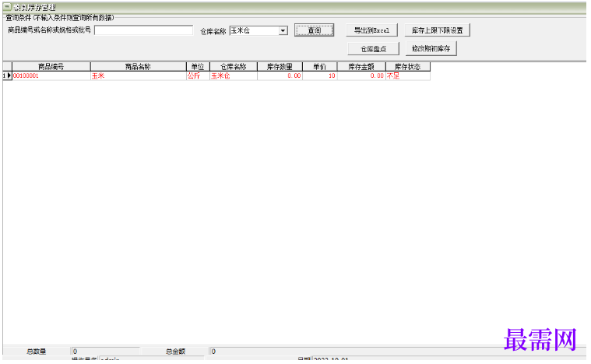The width and height of the screenshot is (591, 364).
Task: Click the 查询 search button
Action: [x=314, y=30]
